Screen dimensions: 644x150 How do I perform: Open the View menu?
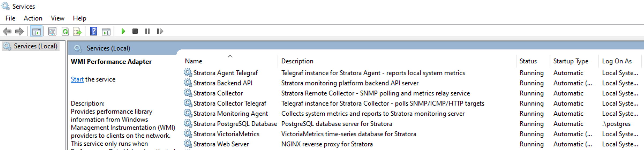58,18
